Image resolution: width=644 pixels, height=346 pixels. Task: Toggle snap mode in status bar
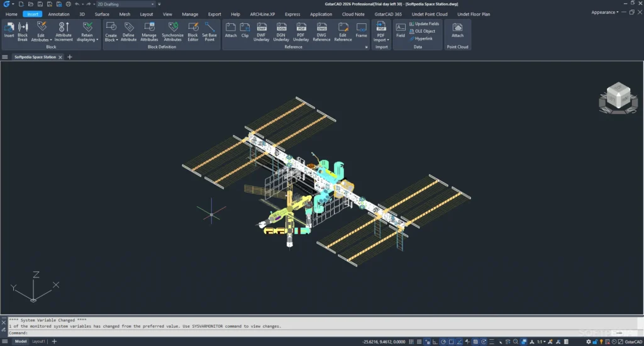click(x=411, y=342)
